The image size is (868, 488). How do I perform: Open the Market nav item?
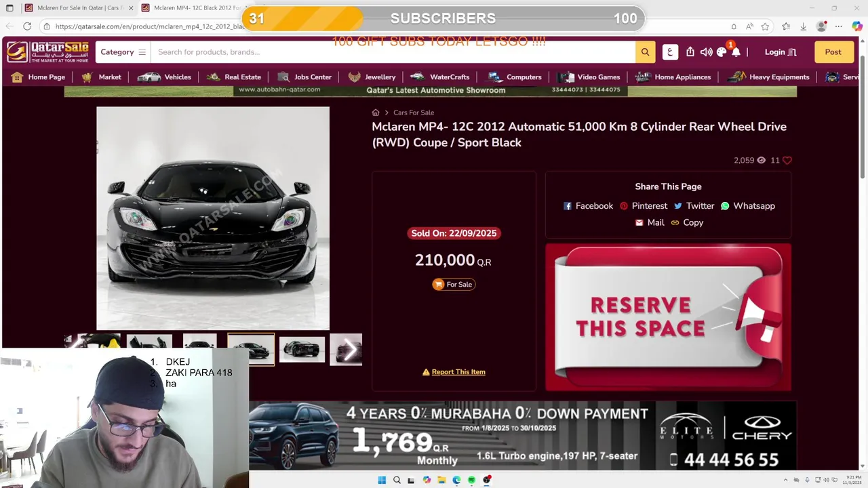click(x=101, y=77)
